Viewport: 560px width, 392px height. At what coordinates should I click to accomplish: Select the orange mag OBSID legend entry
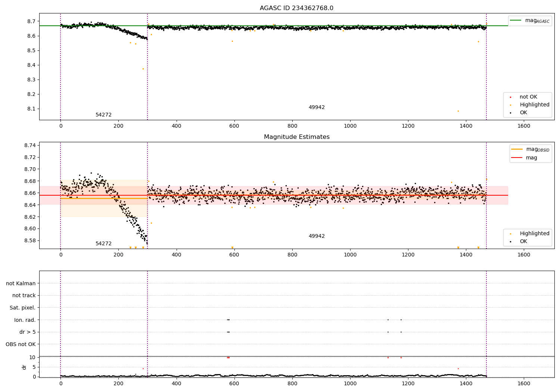(x=530, y=149)
